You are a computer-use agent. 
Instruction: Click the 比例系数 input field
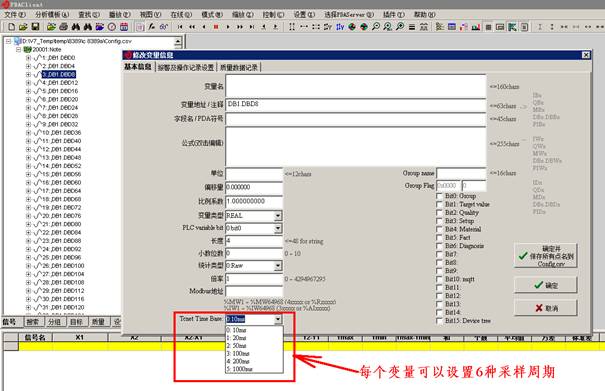coord(254,201)
